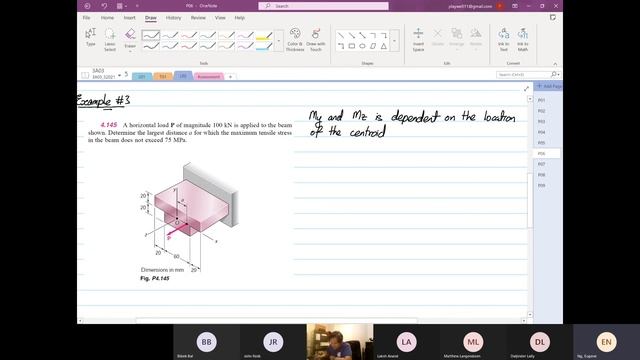Screen dimensions: 640x360
Task: Select the BB participant avatar
Action: click(x=207, y=342)
